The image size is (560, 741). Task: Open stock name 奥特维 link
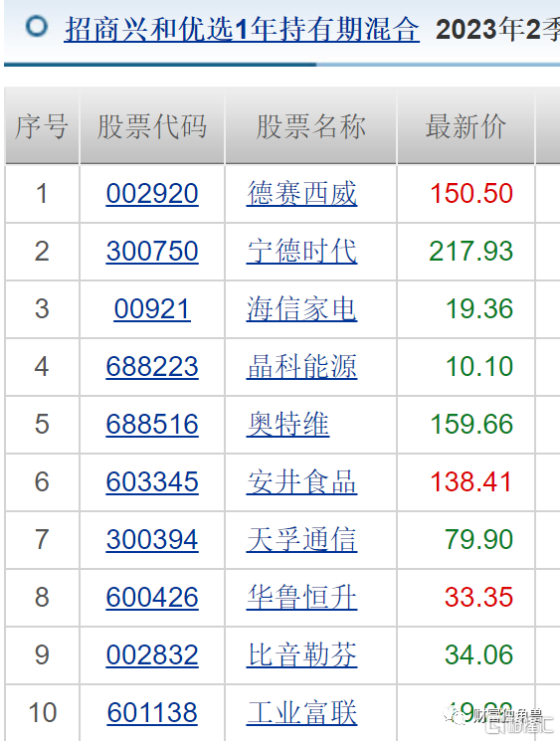287,425
